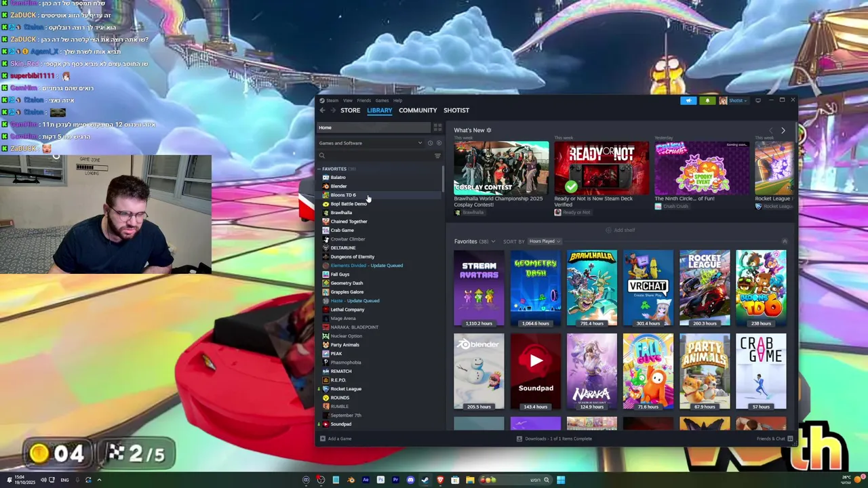Open the Soundpad tile
This screenshot has height=488, width=868.
click(x=536, y=371)
